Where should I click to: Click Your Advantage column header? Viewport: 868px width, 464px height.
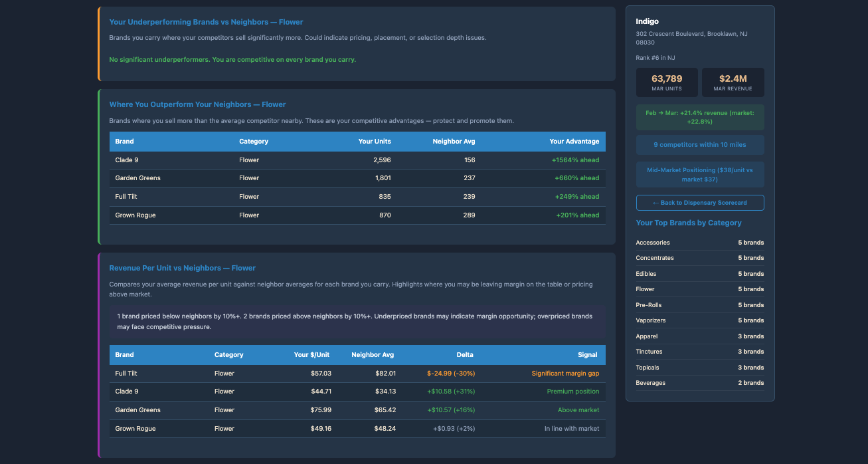point(574,142)
